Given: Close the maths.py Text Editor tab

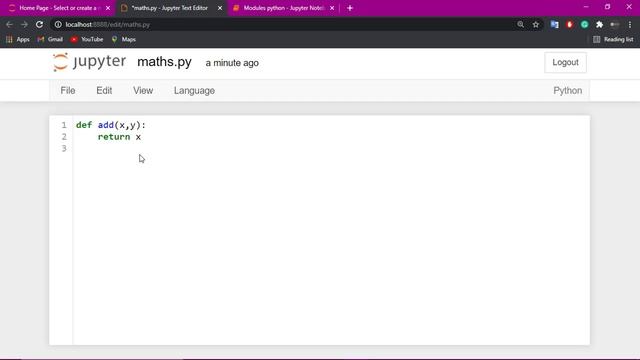Looking at the screenshot, I should (x=220, y=8).
